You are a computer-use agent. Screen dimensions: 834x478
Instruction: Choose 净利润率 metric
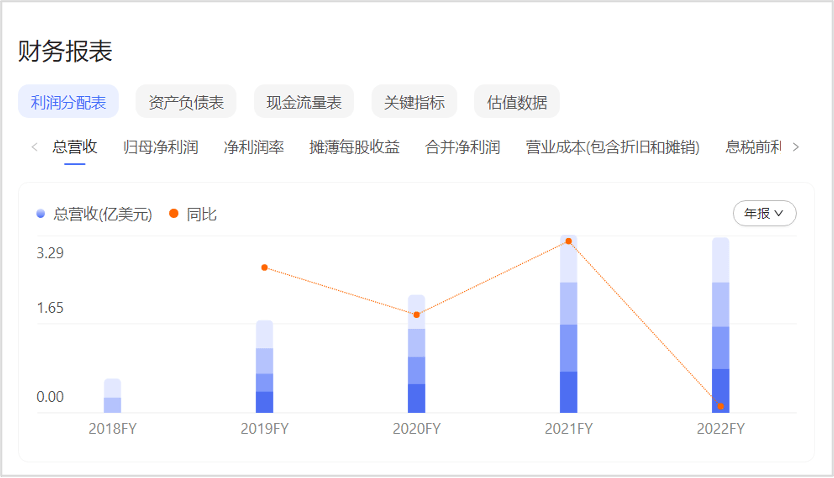click(254, 147)
